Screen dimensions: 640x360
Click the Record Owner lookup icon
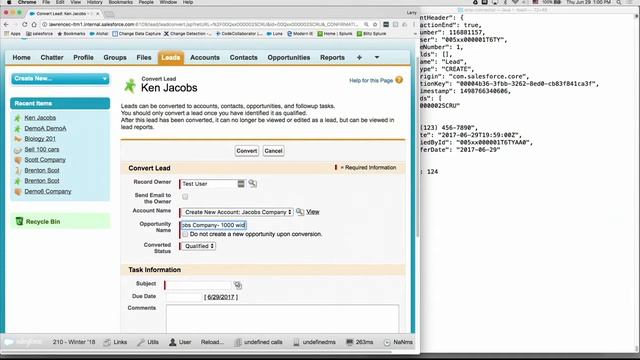253,183
